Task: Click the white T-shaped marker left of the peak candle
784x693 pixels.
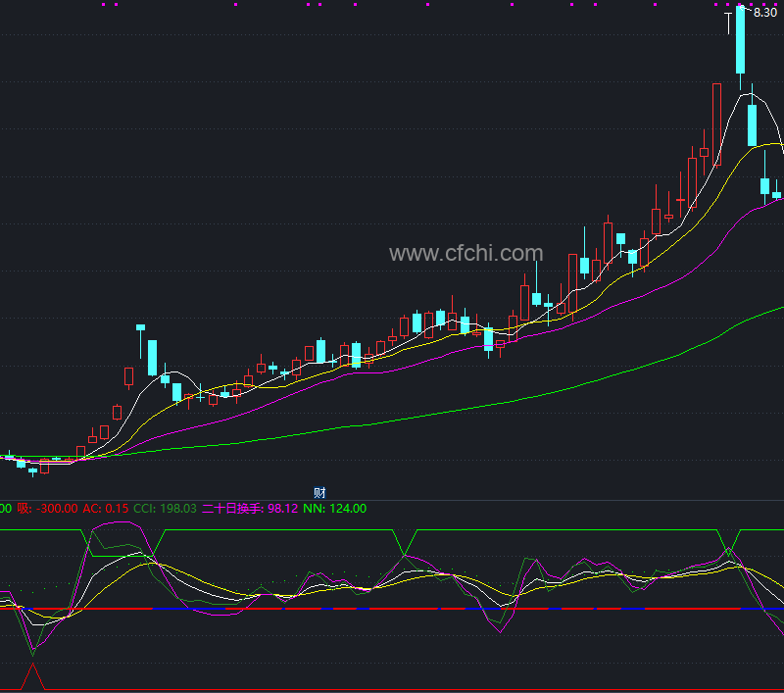Action: [728, 24]
